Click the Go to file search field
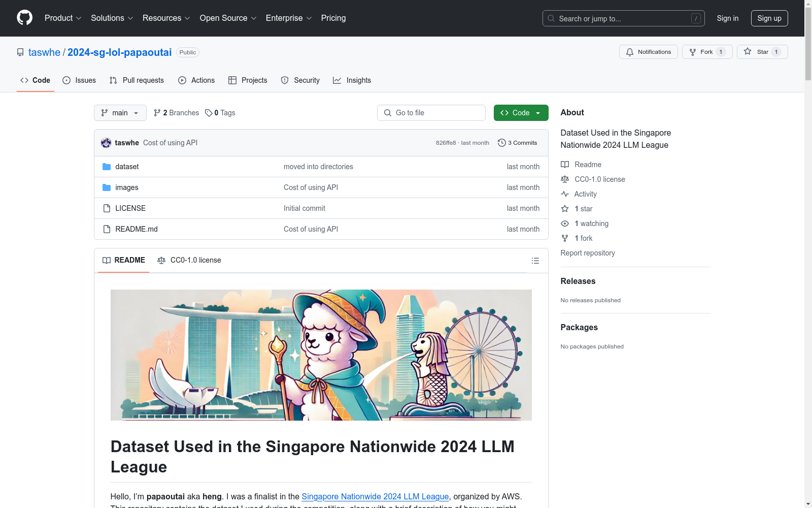Image resolution: width=812 pixels, height=508 pixels. [431, 113]
